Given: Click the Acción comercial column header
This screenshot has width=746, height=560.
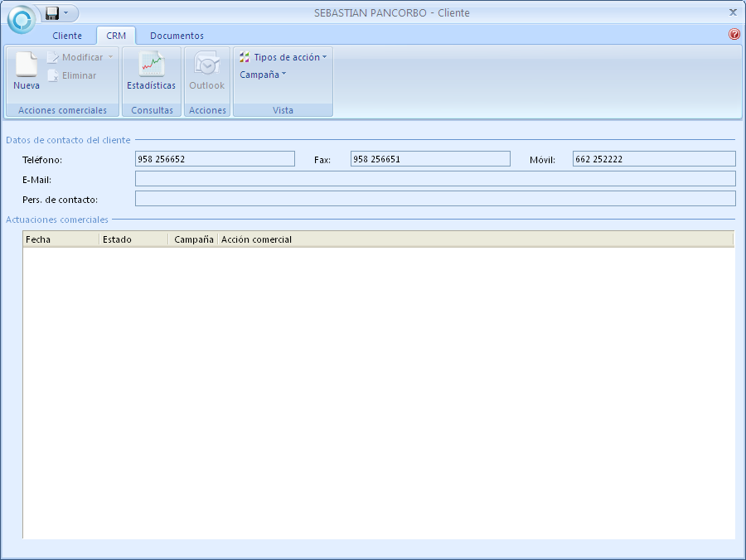Looking at the screenshot, I should [255, 239].
